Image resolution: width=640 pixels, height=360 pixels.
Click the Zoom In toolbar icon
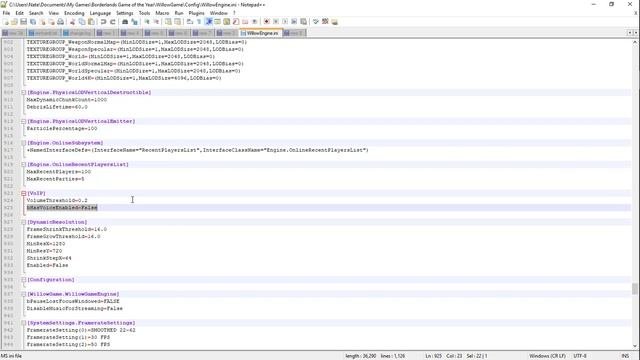[x=147, y=22]
